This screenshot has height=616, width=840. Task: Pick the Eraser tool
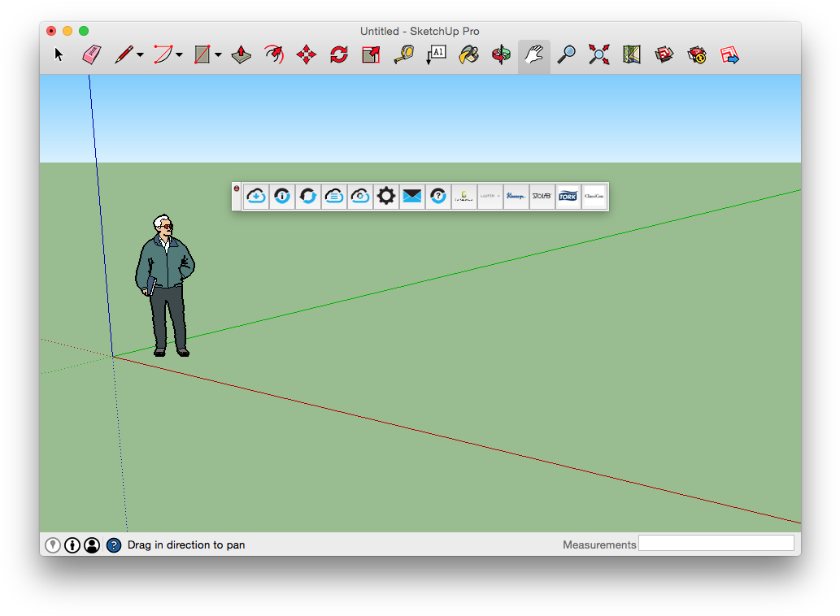point(91,54)
